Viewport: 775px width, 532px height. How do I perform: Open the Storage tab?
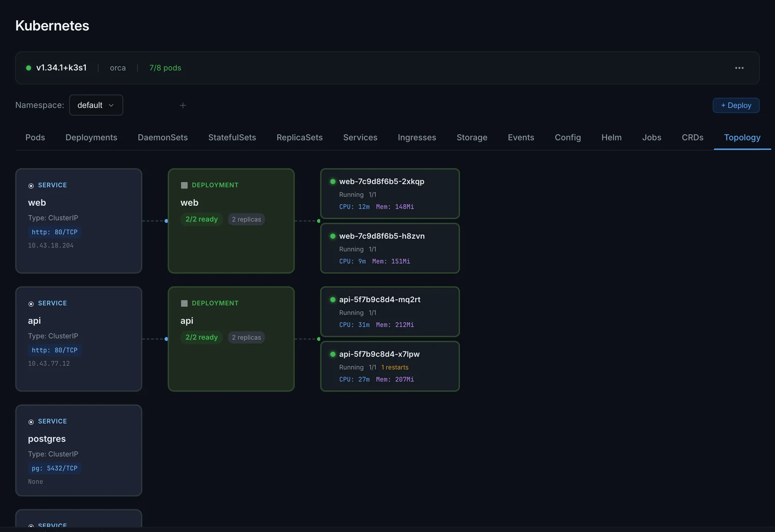click(x=472, y=137)
